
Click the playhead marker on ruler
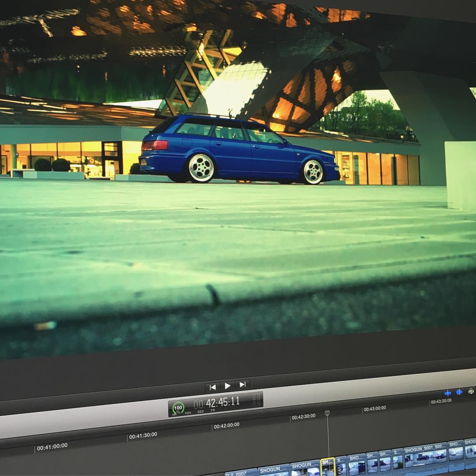coord(327,413)
